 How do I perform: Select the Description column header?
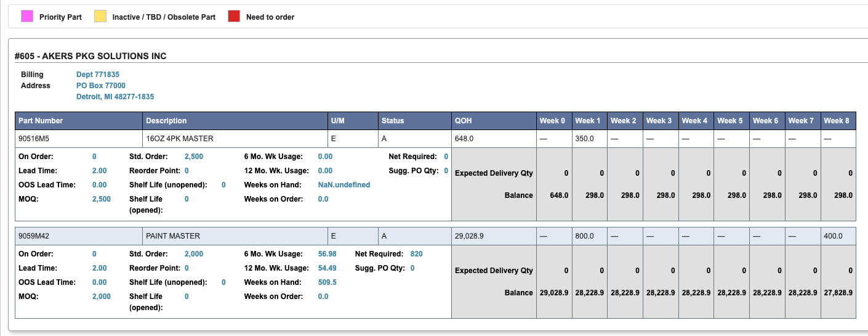(x=235, y=121)
